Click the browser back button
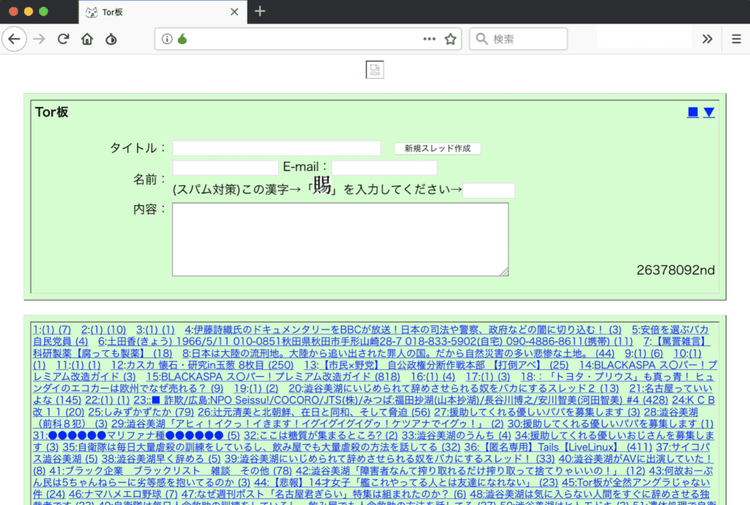 13,39
